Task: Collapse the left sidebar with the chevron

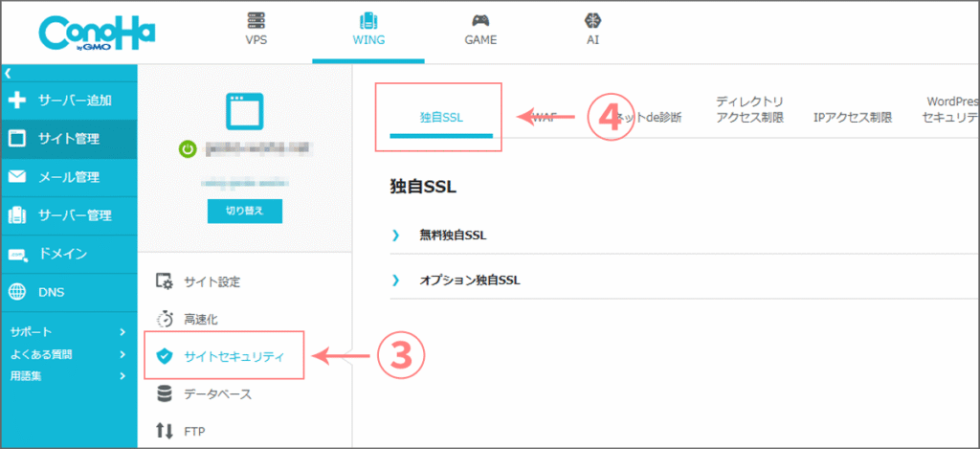Action: click(8, 73)
